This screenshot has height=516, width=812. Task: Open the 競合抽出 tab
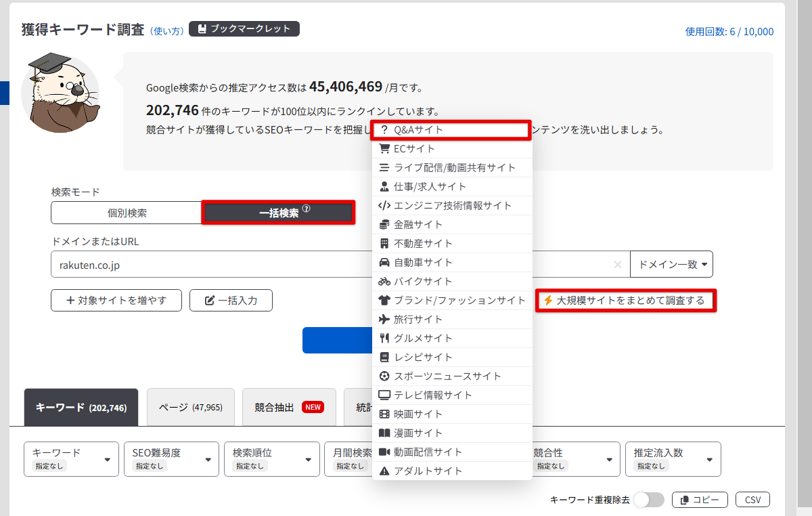pyautogui.click(x=289, y=406)
